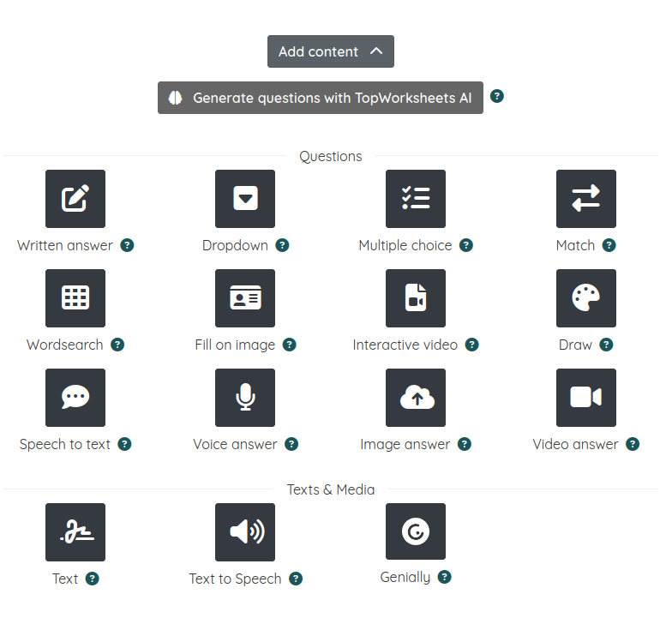672x624 pixels.
Task: Click the Genially label text
Action: click(x=405, y=578)
